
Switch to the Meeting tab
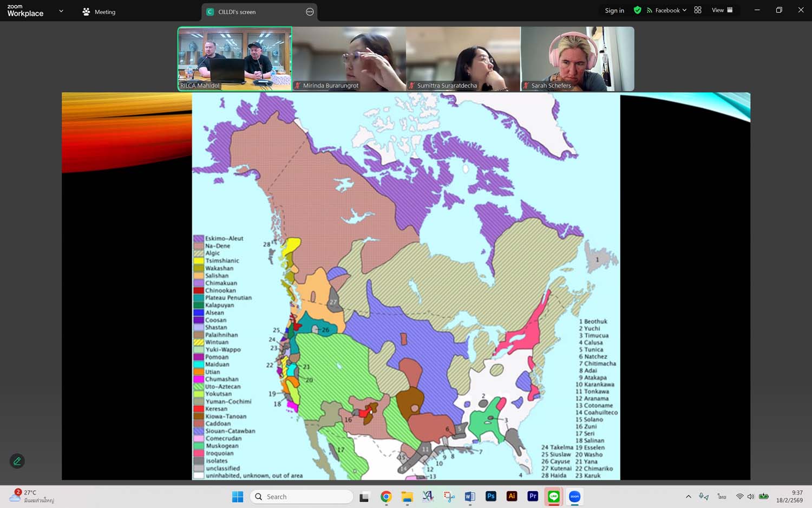point(99,12)
